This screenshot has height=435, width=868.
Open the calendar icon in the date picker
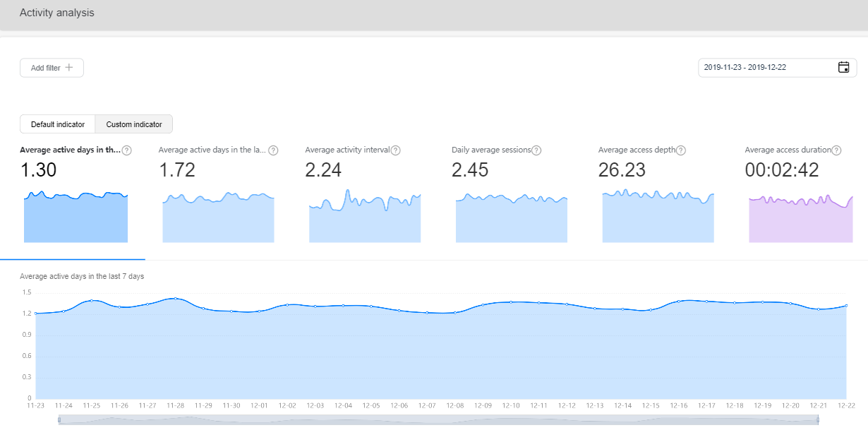pos(844,67)
